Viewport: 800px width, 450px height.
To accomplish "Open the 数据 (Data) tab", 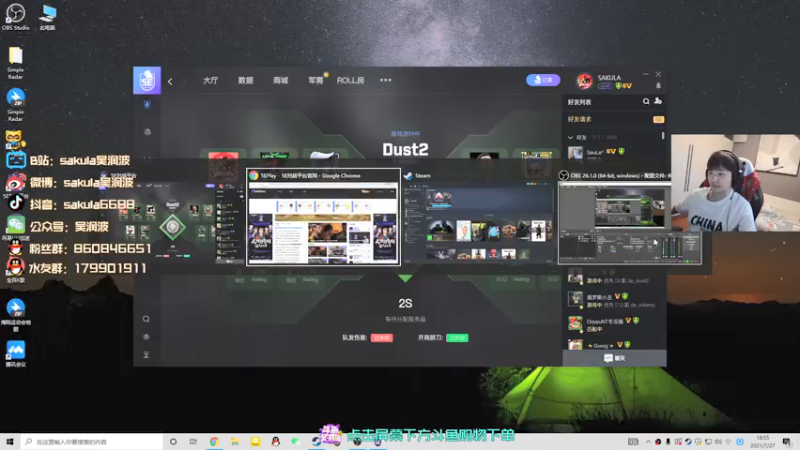I will 245,81.
